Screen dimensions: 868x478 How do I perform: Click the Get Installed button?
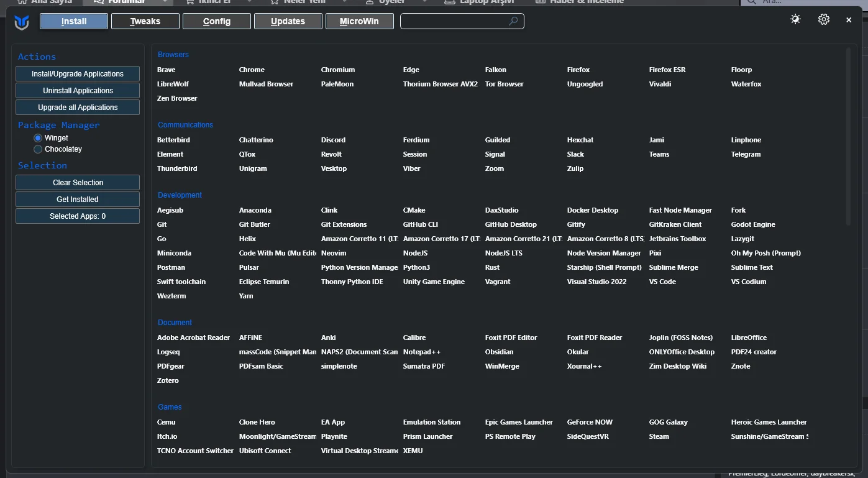pyautogui.click(x=78, y=199)
